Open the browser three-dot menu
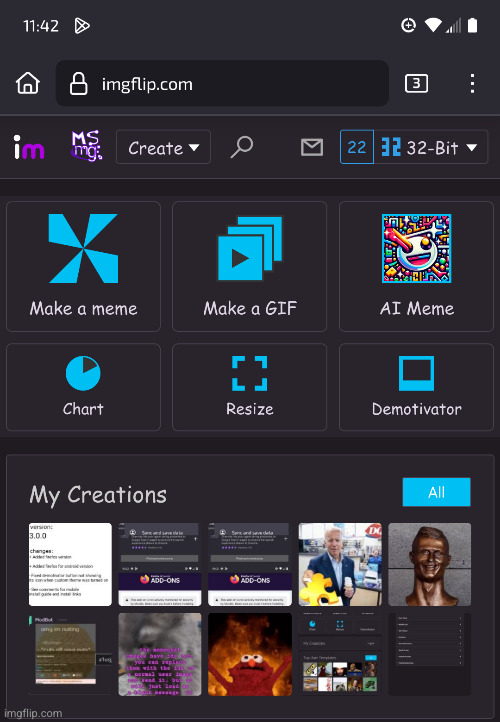500x722 pixels. click(x=472, y=83)
